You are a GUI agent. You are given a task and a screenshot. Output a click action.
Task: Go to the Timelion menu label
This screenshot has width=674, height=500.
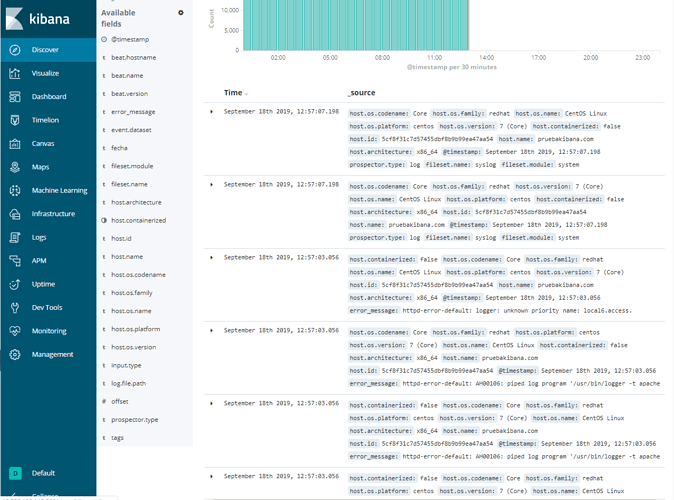click(45, 120)
